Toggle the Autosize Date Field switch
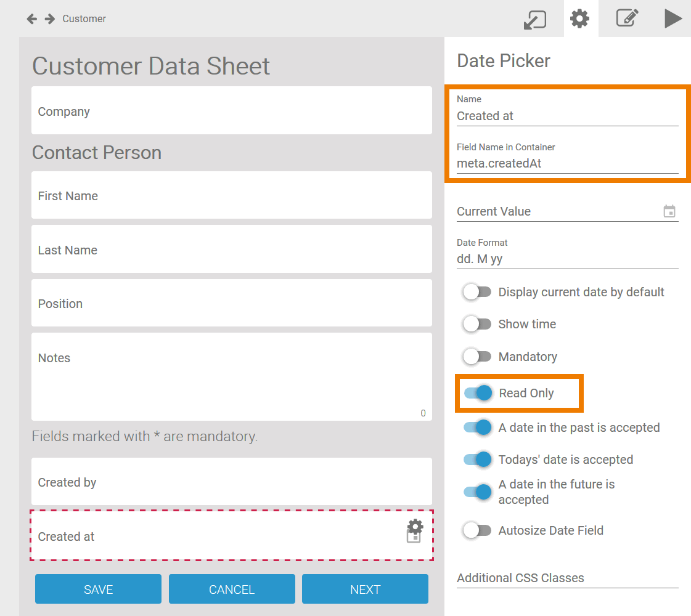The width and height of the screenshot is (691, 616). [x=477, y=530]
